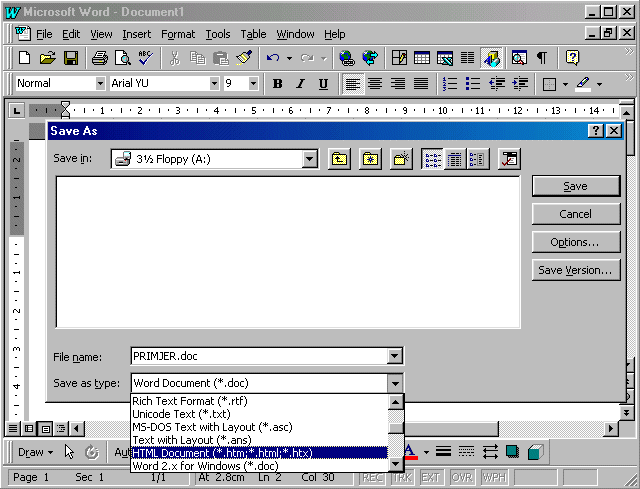Viewport: 640px width, 489px height.
Task: Toggle Bold formatting
Action: (278, 84)
